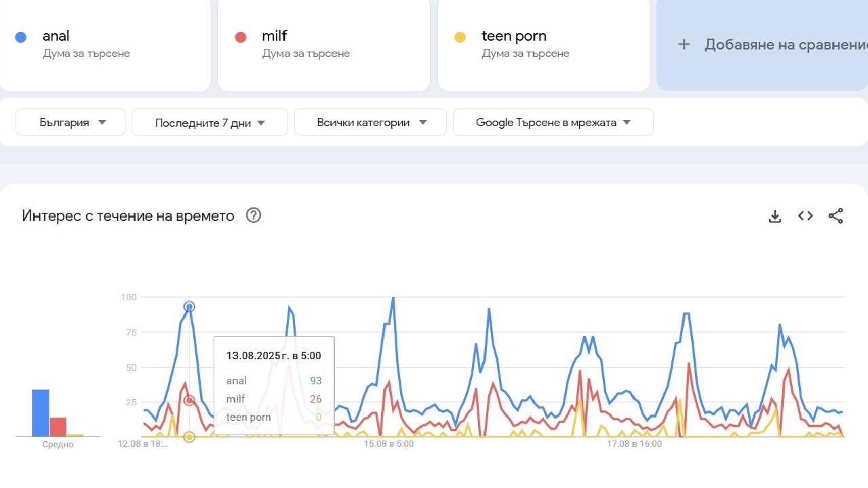868x488 pixels.
Task: Click the help question mark next to chart title
Action: pos(253,215)
